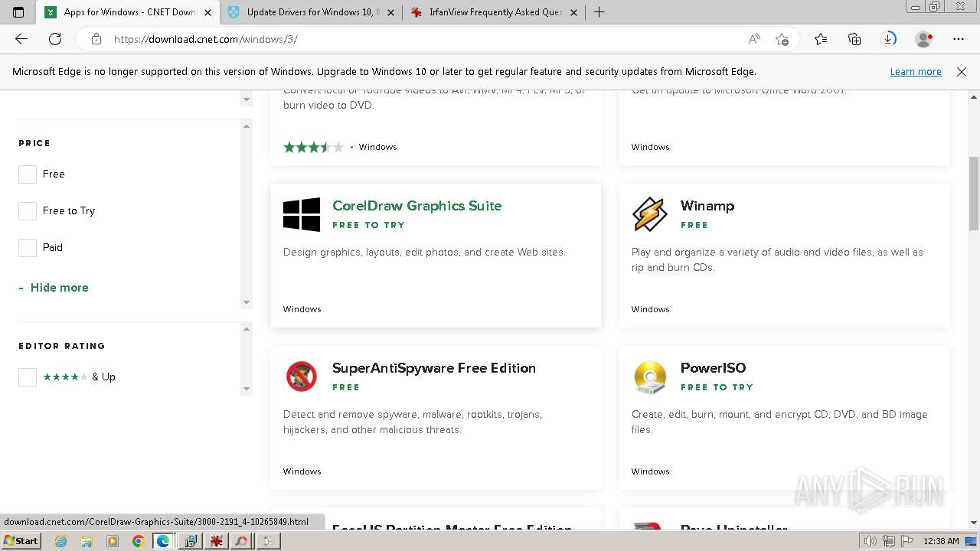Close the IrfanView FAQ tab

pos(573,12)
